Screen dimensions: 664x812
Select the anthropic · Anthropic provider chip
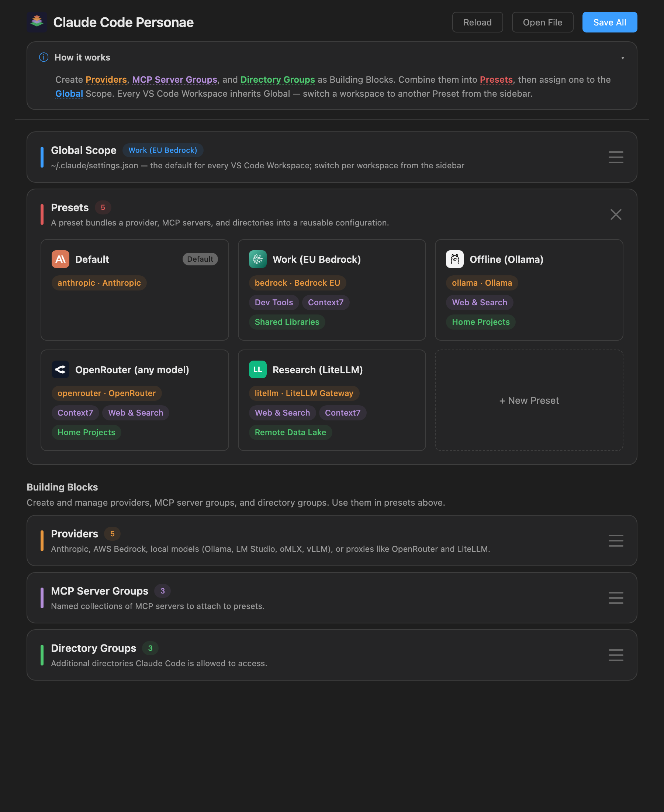pyautogui.click(x=99, y=283)
